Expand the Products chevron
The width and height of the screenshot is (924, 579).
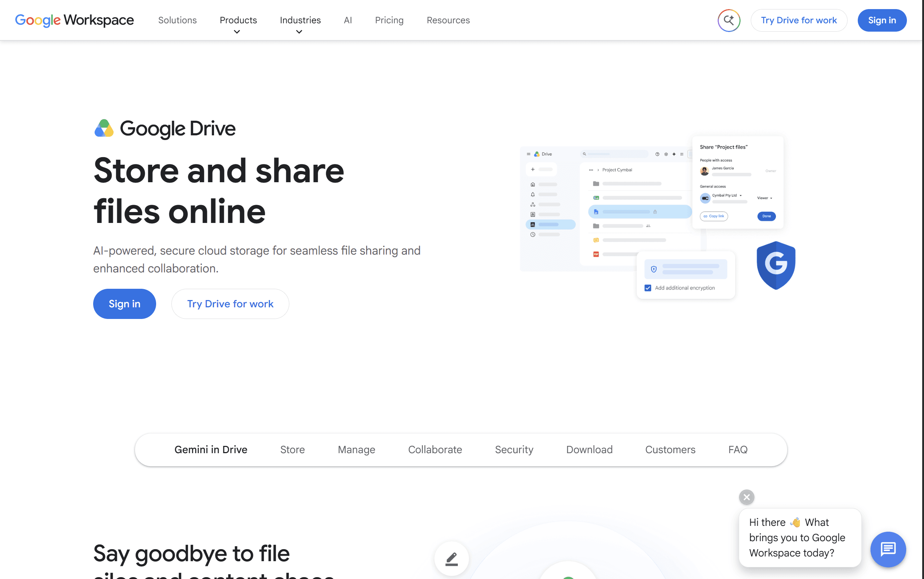[237, 32]
